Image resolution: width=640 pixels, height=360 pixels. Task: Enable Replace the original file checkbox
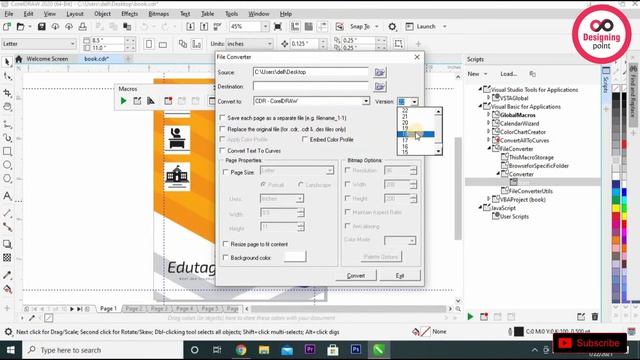tap(222, 129)
